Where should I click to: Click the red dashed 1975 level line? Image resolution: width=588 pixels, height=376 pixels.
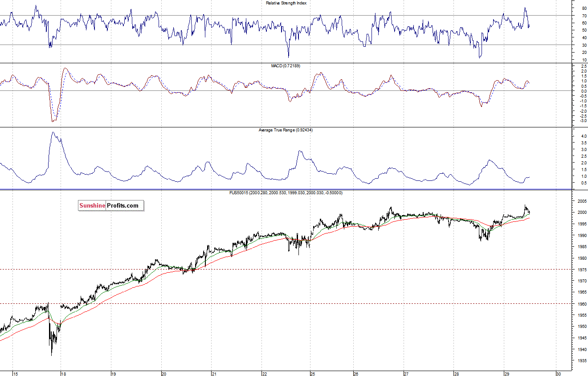point(285,269)
